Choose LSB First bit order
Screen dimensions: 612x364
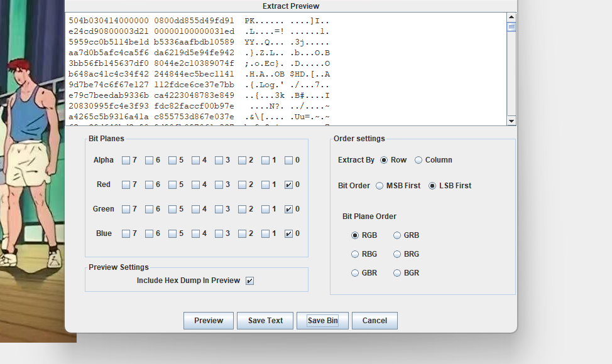tap(432, 186)
